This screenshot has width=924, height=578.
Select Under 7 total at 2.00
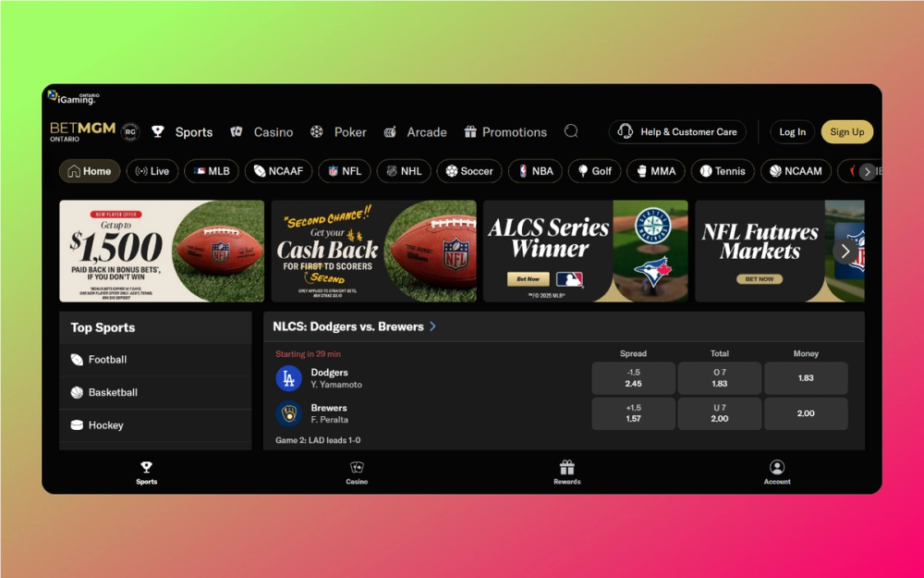point(720,413)
